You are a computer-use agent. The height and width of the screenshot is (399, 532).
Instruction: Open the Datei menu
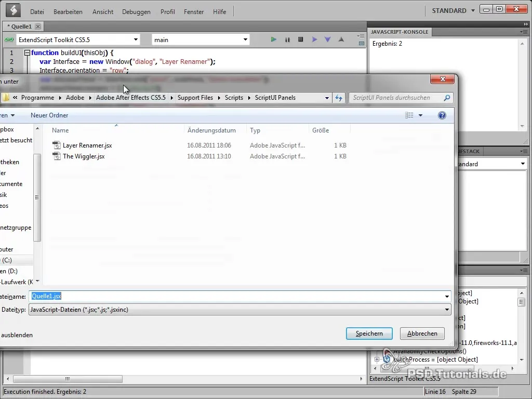[x=37, y=11]
